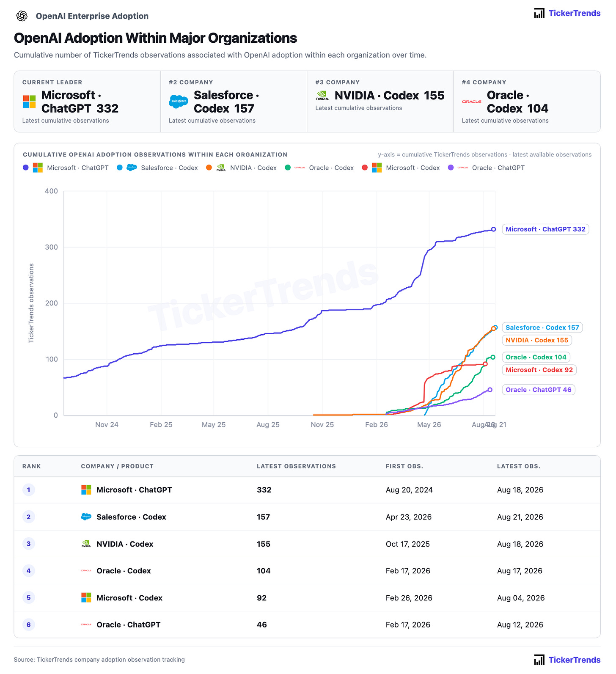Click 'NVIDIA · Codex' in the rank 3 table row

click(125, 544)
